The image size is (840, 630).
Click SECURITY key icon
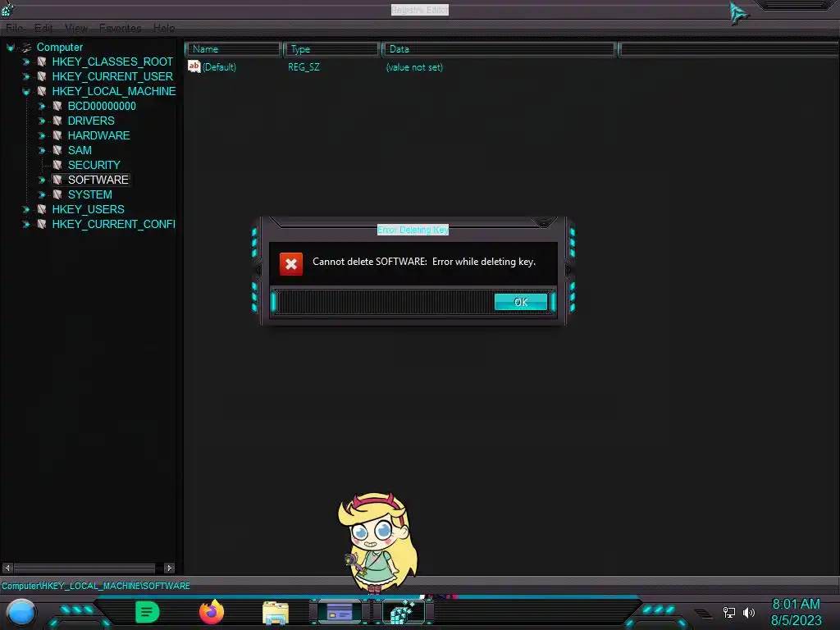click(x=57, y=165)
